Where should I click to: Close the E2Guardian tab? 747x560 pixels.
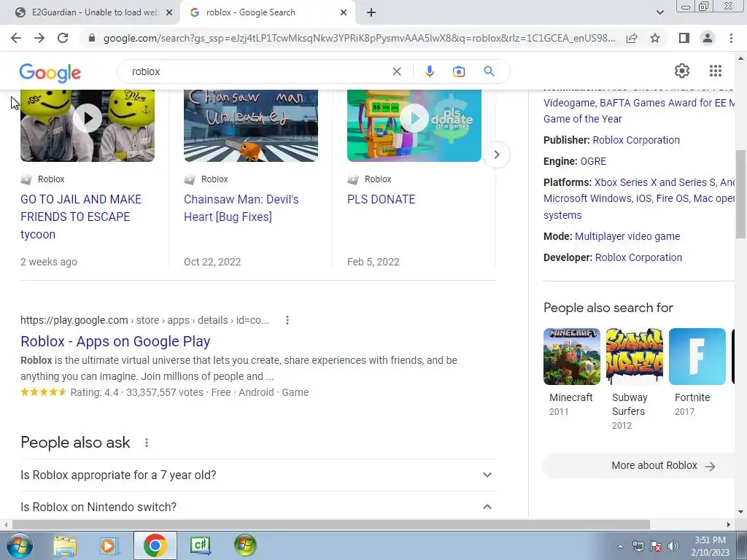(169, 12)
